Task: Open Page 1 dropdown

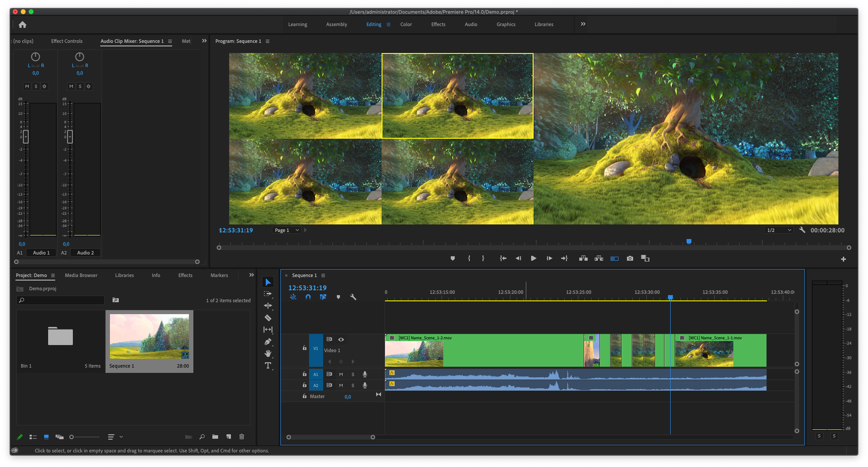Action: point(287,230)
